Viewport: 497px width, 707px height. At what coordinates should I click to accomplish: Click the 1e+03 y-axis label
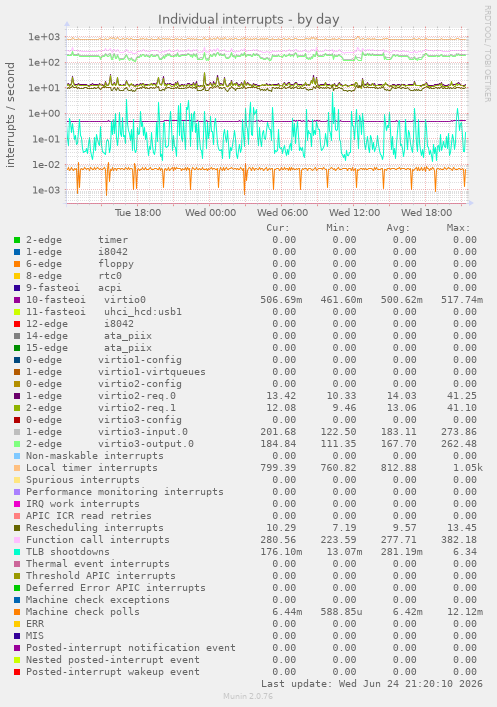tap(44, 37)
